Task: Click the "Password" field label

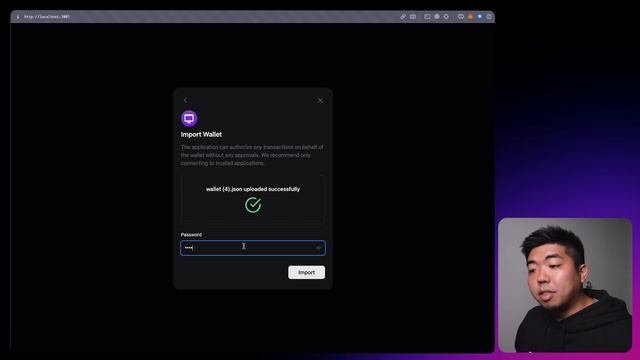Action: click(191, 235)
